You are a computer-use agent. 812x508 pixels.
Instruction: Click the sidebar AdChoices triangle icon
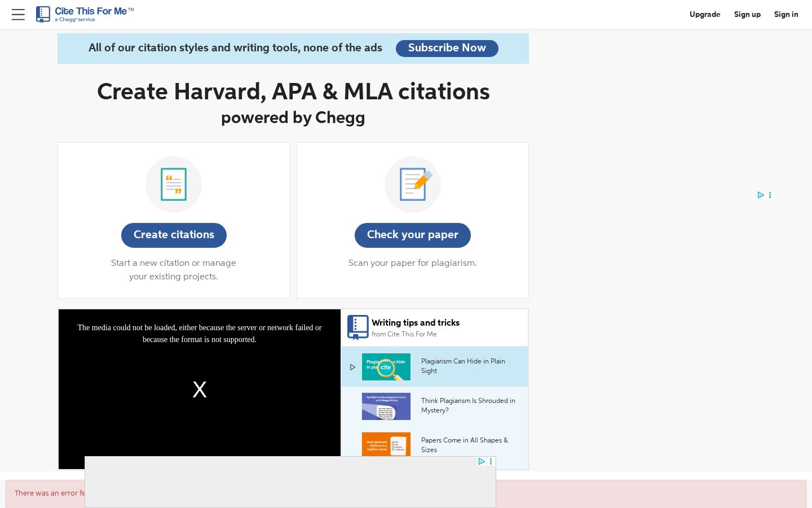tap(761, 195)
